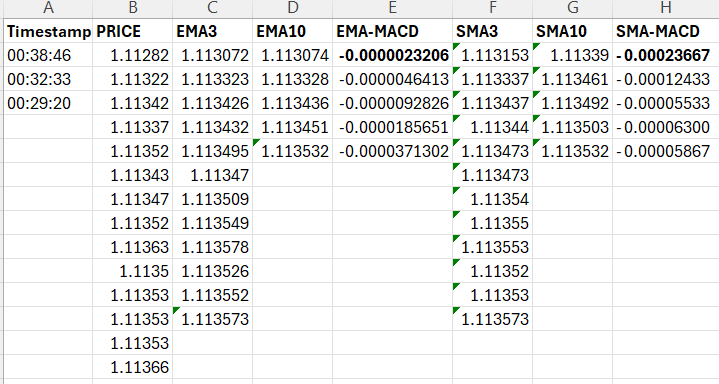Select price cell 1.11347
Image resolution: width=719 pixels, height=384 pixels.
133,199
